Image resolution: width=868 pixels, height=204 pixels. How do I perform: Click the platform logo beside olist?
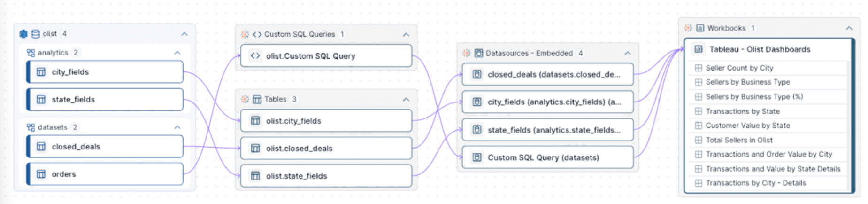pos(23,34)
